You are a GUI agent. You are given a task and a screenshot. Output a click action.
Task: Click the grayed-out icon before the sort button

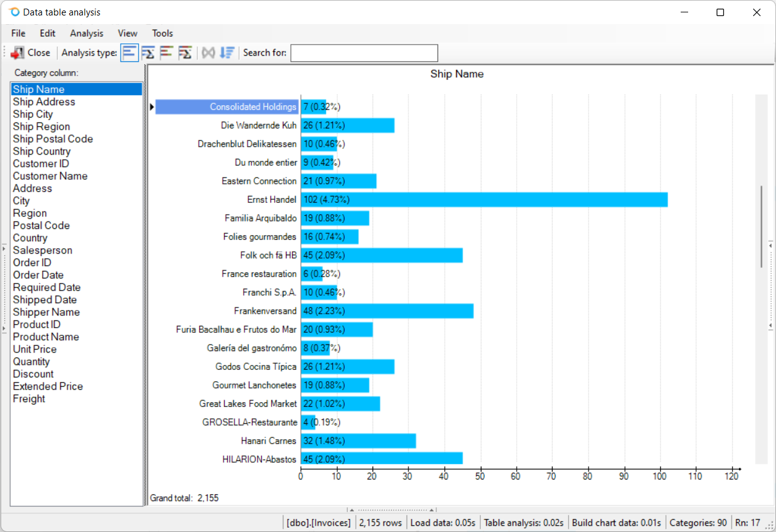[209, 53]
